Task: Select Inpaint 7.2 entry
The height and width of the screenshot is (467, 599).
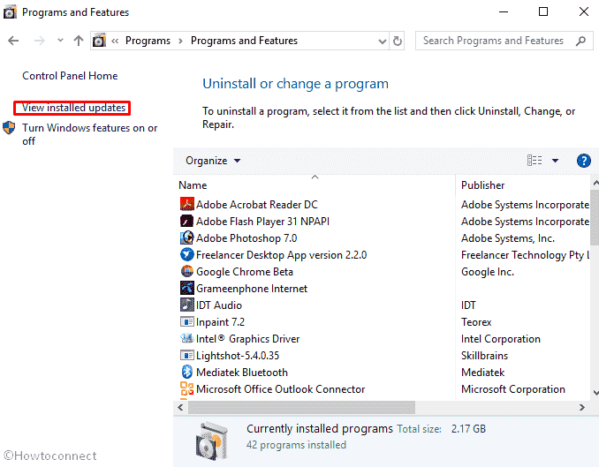Action: click(220, 322)
